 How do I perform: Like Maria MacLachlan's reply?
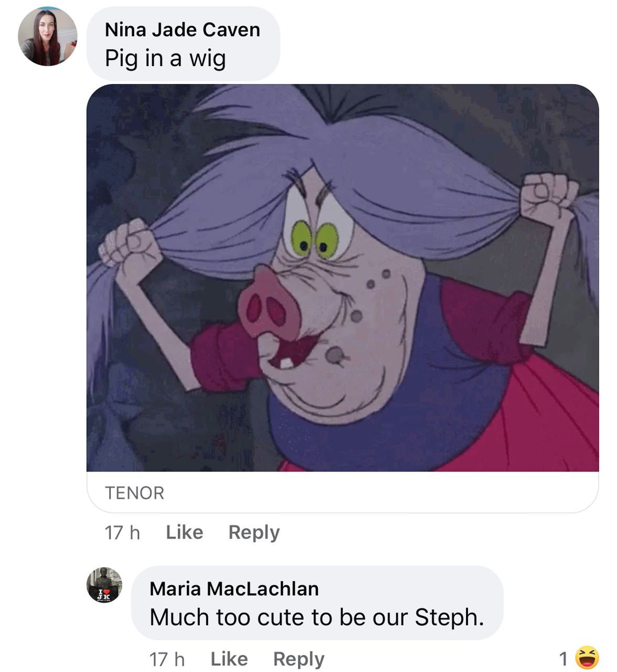click(x=229, y=659)
